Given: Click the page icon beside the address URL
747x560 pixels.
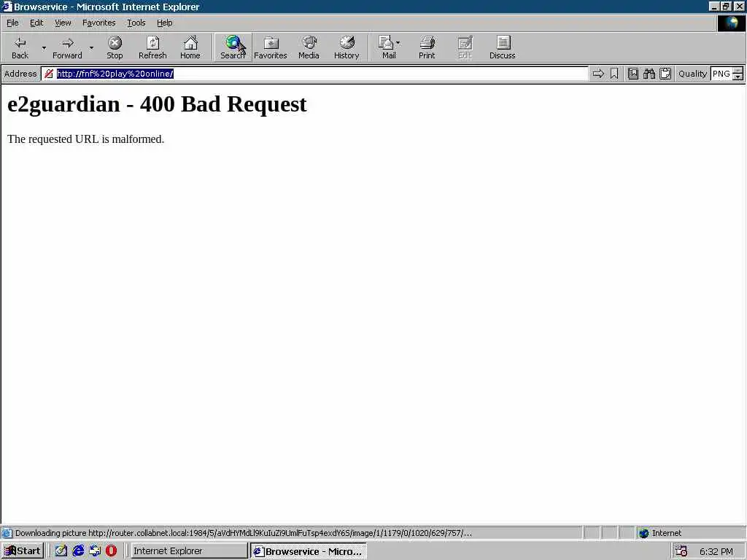Looking at the screenshot, I should pos(49,74).
